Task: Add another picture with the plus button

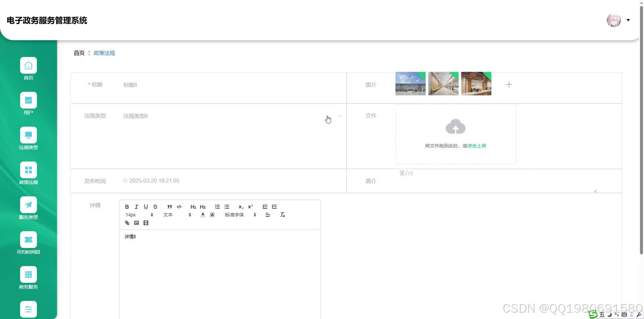Action: 509,84
